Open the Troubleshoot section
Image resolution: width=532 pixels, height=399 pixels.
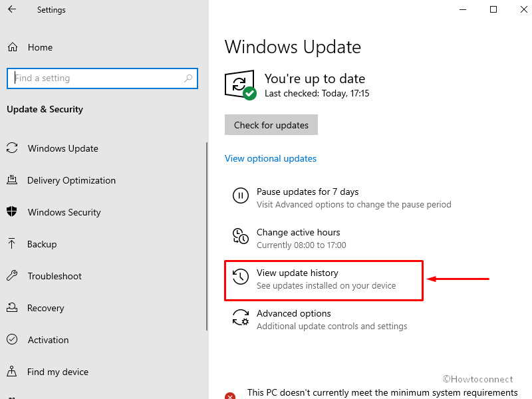55,276
